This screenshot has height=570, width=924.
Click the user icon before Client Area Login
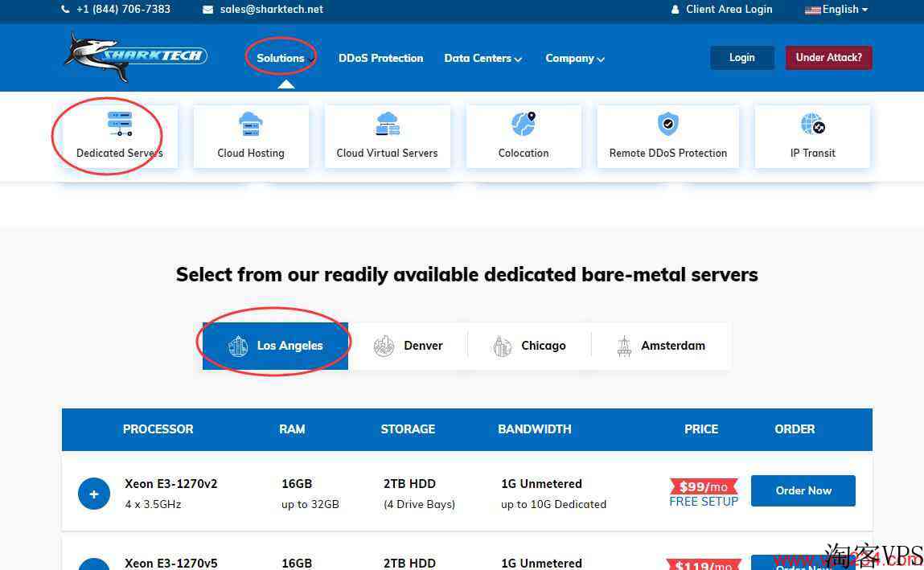point(676,10)
